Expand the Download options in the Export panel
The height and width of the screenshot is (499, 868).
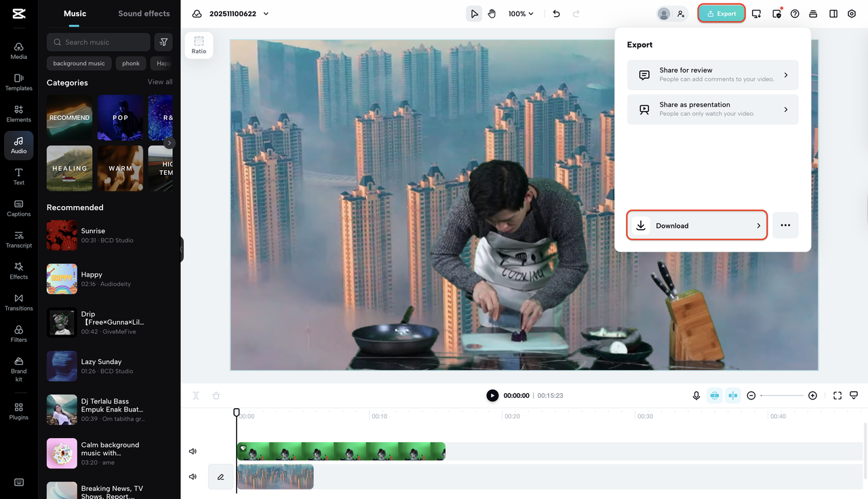[758, 225]
